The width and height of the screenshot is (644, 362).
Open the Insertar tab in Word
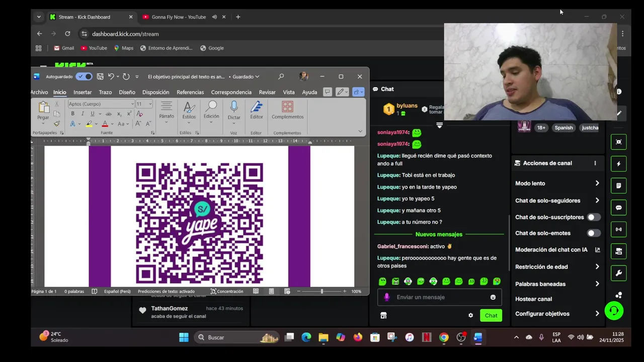[83, 92]
